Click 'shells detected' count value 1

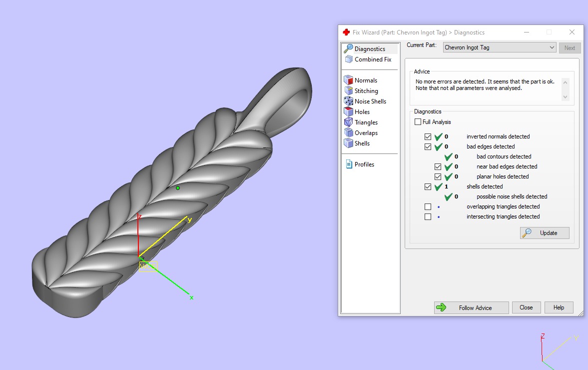click(x=446, y=186)
